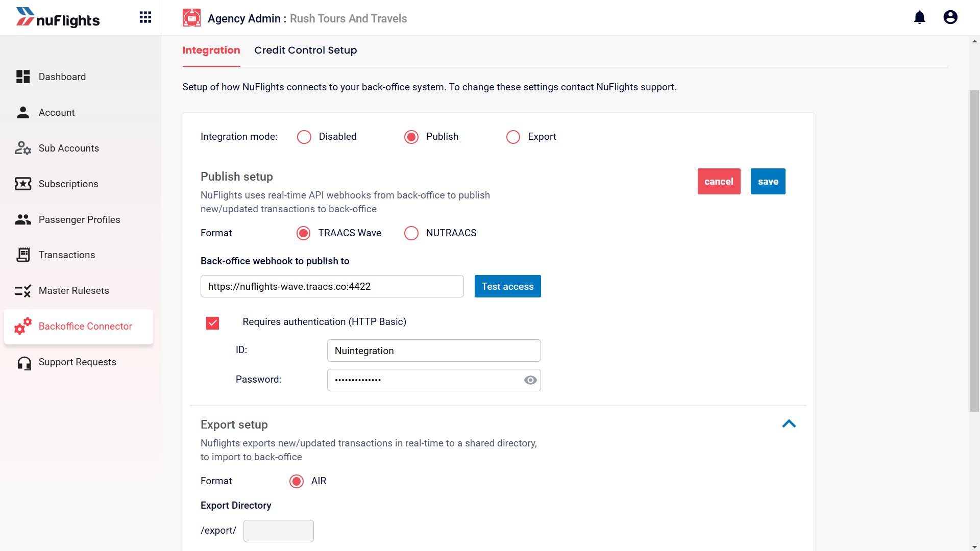This screenshot has width=980, height=551.
Task: Collapse the Export setup section
Action: coord(789,424)
